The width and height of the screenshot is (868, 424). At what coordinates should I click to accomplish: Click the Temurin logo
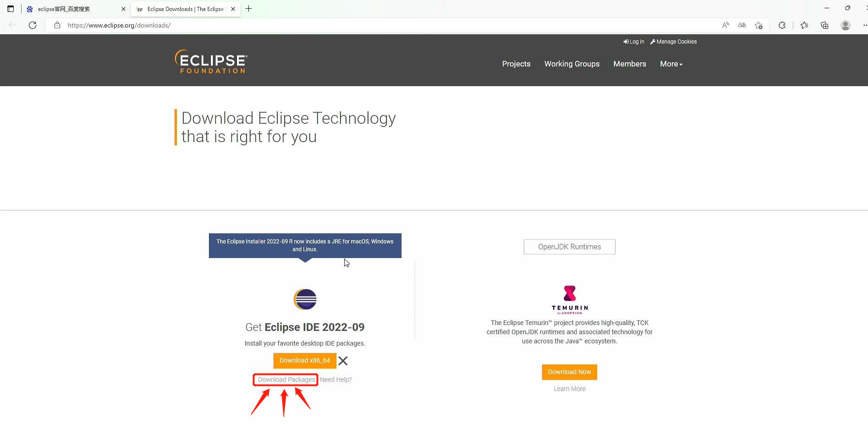(569, 294)
